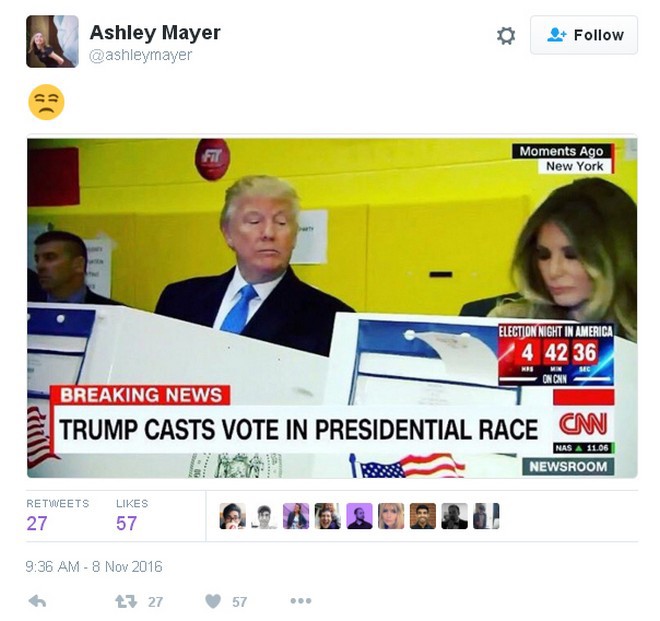Open the gear settings dropdown
The width and height of the screenshot is (660, 621).
click(506, 36)
